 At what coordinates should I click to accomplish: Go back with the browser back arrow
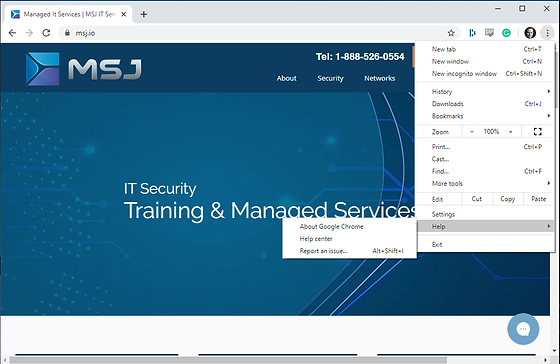point(12,33)
